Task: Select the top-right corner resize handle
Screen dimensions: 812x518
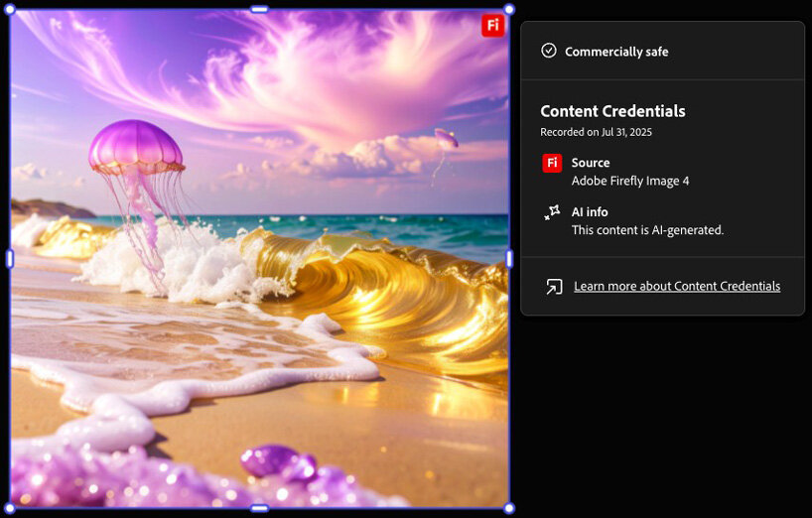Action: point(509,9)
